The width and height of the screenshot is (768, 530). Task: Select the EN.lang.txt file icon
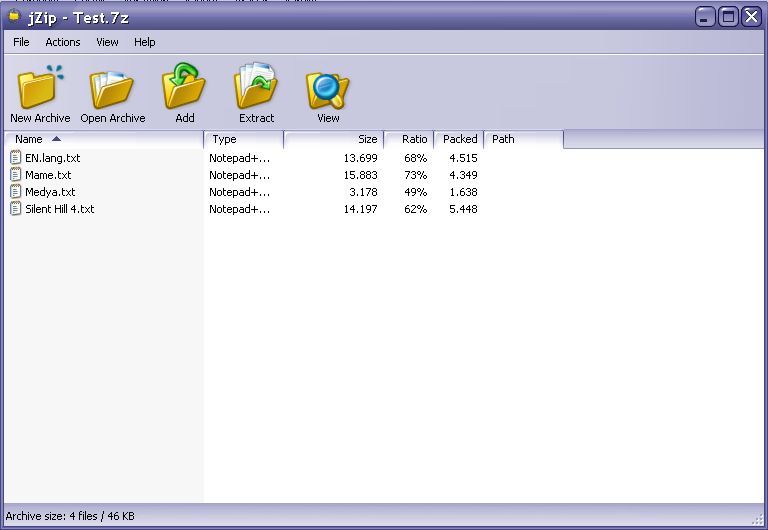point(16,158)
